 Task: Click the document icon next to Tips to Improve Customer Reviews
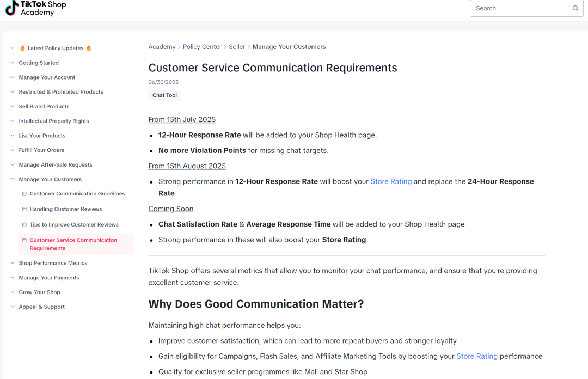point(24,224)
